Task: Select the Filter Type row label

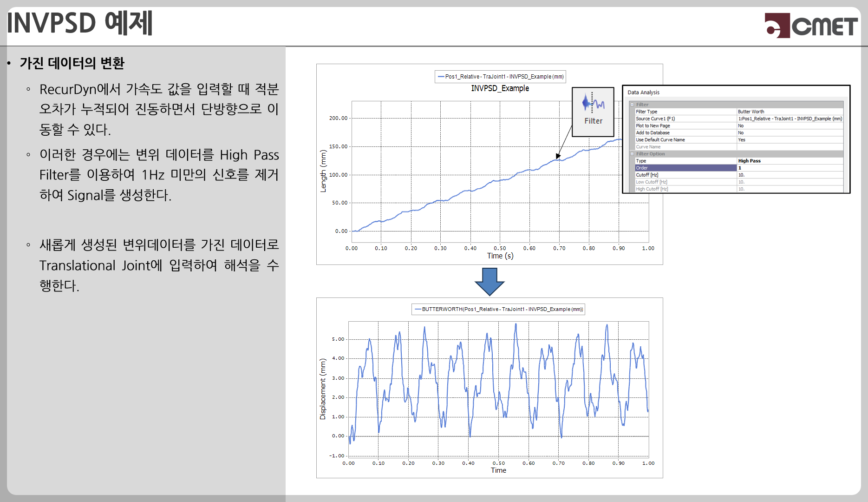Action: click(x=646, y=112)
